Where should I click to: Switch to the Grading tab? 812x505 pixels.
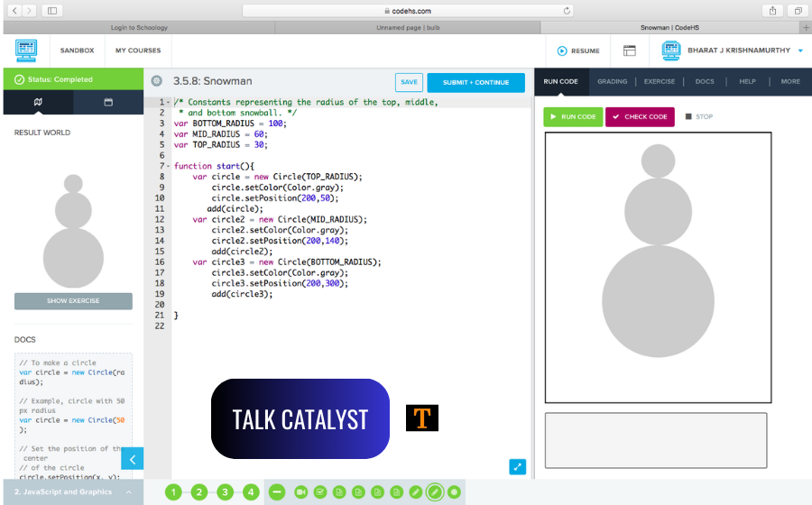tap(612, 81)
